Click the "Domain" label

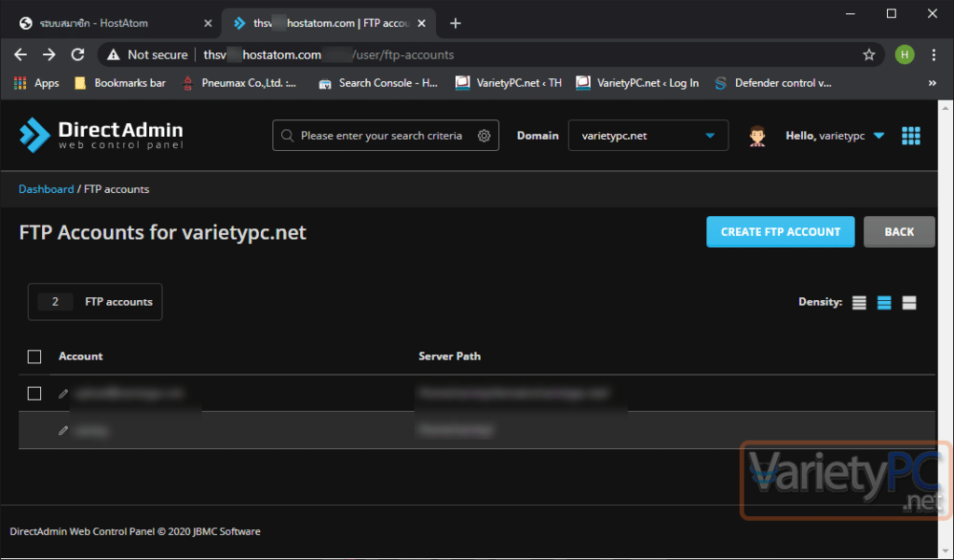coord(538,136)
